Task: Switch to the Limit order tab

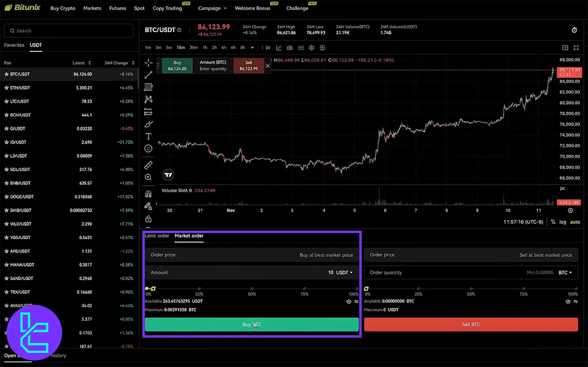Action: (x=157, y=236)
